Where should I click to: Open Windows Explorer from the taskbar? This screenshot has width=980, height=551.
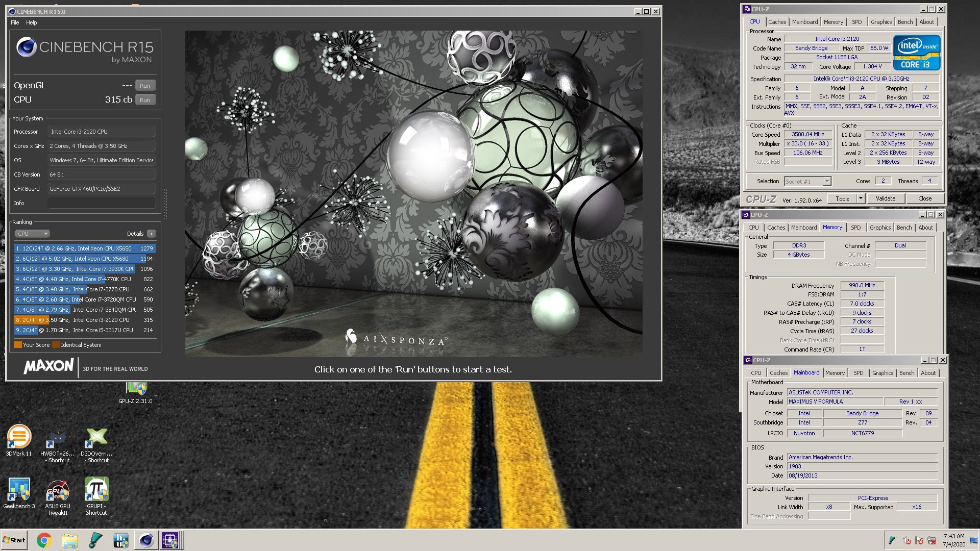(70, 540)
